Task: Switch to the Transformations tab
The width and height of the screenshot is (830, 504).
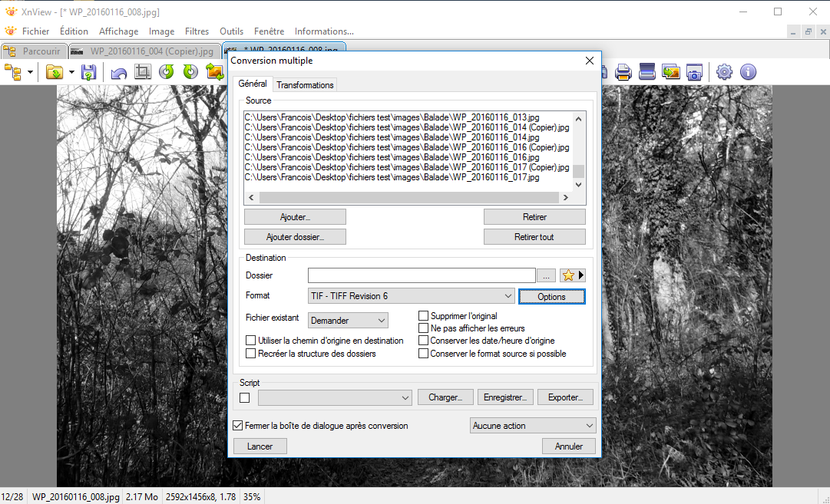Action: click(304, 84)
